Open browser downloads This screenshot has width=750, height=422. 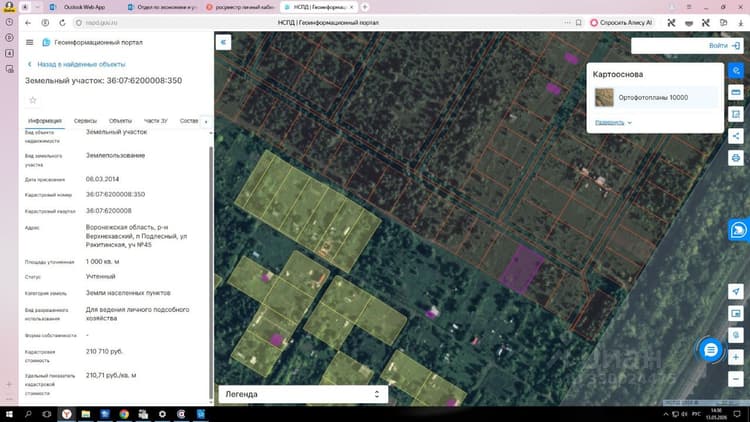point(740,22)
